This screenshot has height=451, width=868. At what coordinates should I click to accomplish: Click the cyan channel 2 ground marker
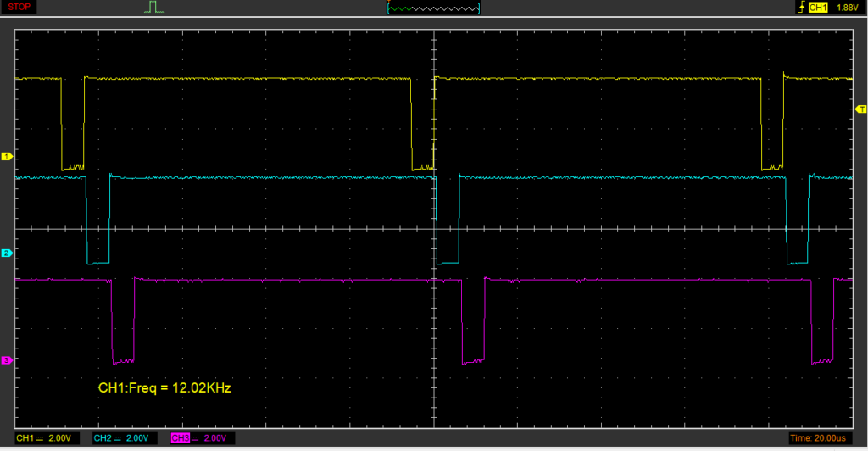pos(6,253)
